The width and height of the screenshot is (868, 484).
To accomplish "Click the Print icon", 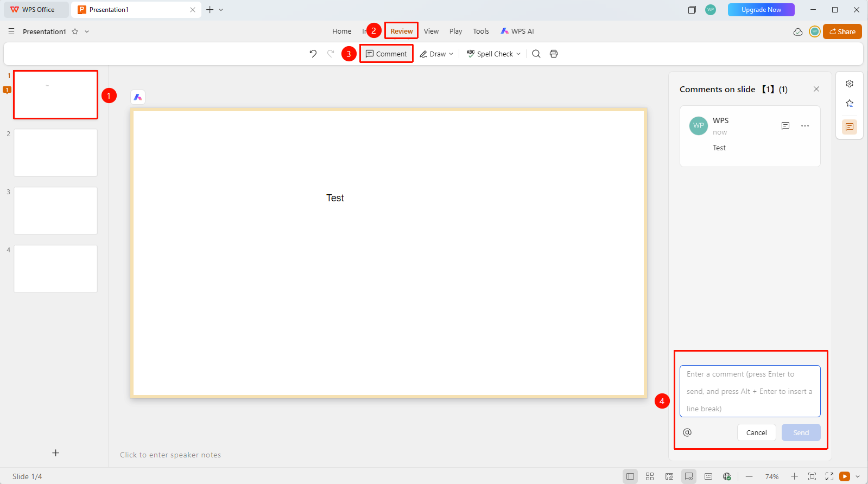I will (554, 54).
